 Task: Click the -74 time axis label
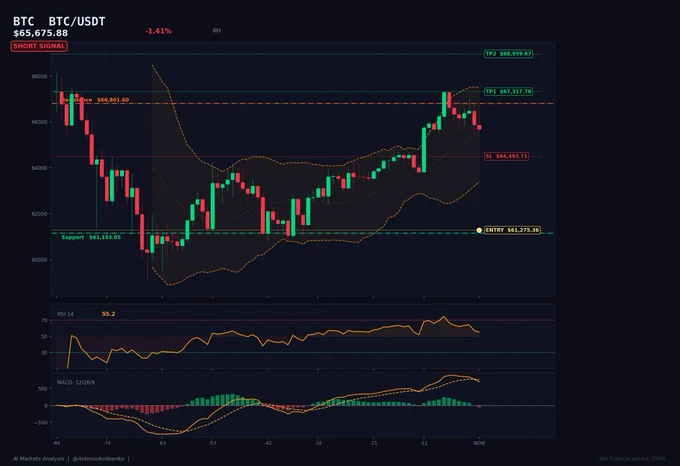(107, 443)
